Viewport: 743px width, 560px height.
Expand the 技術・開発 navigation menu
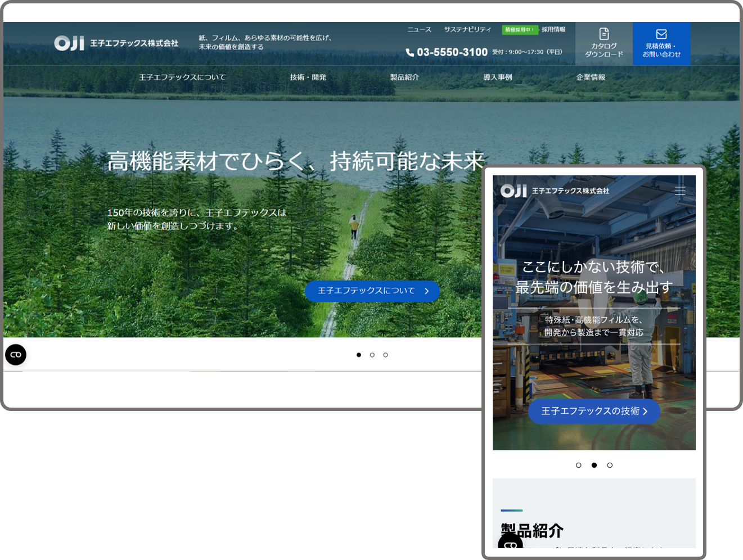point(308,78)
